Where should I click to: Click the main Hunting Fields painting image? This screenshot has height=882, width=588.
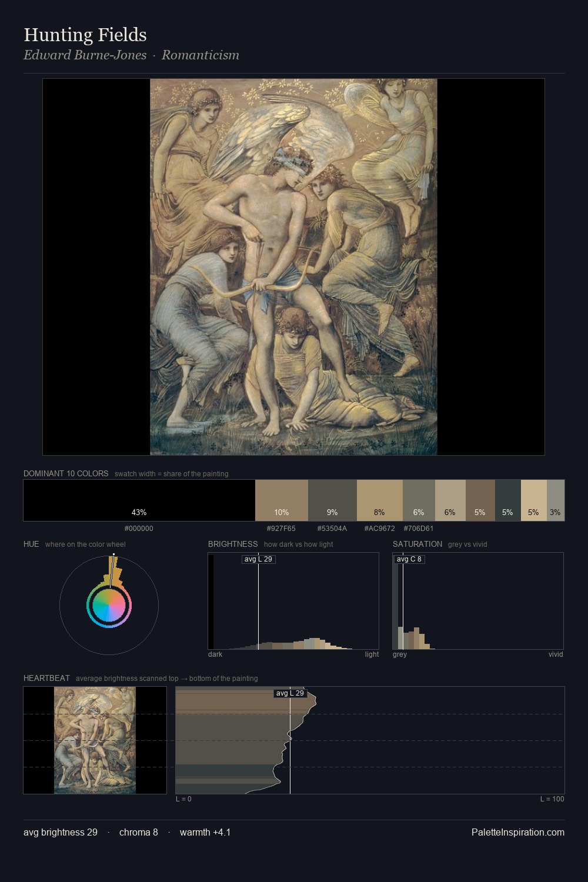click(x=293, y=267)
